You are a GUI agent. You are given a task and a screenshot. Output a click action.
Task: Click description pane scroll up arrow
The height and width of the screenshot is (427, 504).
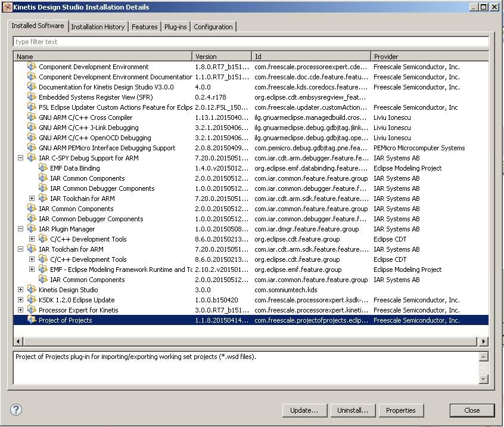[x=483, y=356]
